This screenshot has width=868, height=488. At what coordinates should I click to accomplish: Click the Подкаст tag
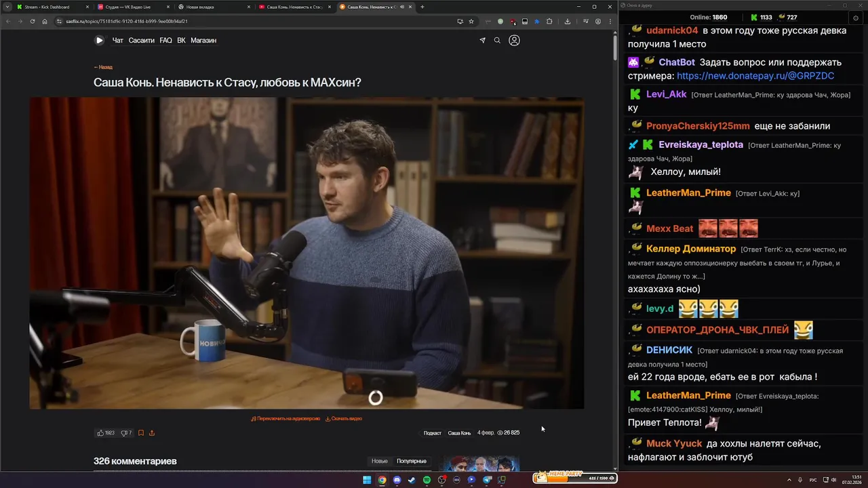pos(433,433)
